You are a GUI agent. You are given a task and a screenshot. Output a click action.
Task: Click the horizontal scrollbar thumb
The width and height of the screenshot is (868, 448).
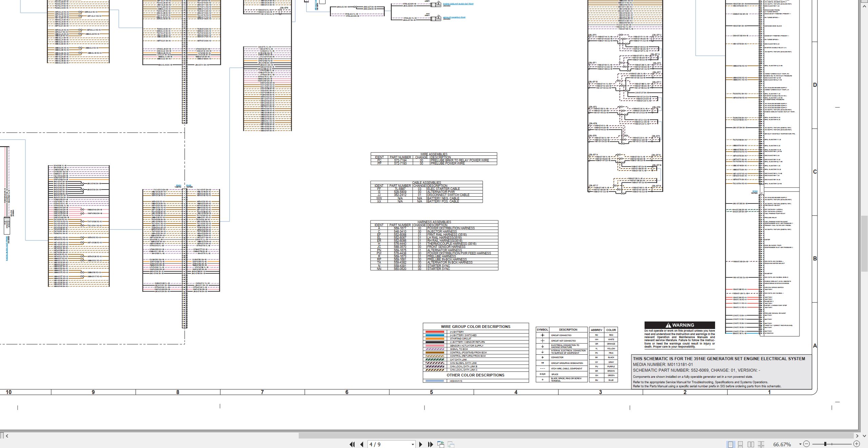pos(576,436)
